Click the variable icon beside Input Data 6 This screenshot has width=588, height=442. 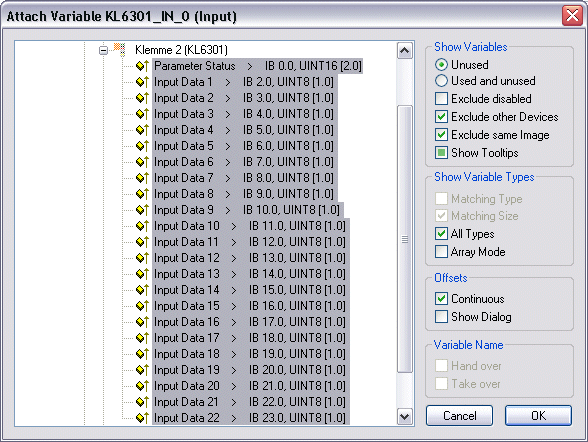142,162
